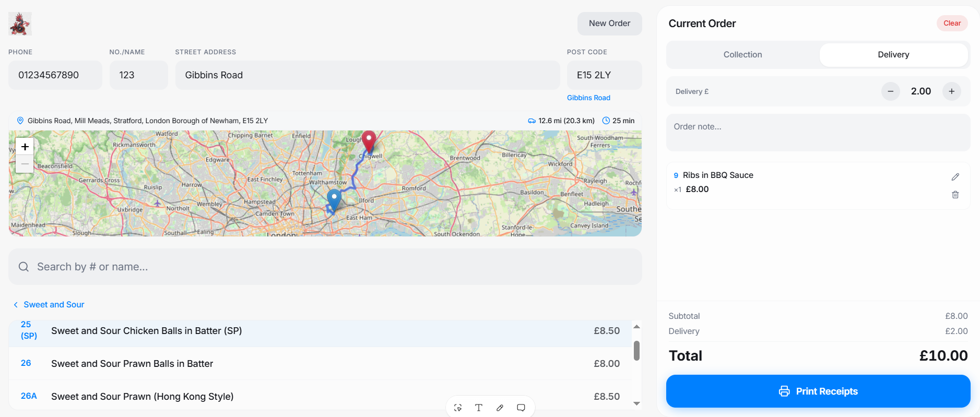Choose the Gibbins Road address suggestion link
980x417 pixels.
click(588, 98)
